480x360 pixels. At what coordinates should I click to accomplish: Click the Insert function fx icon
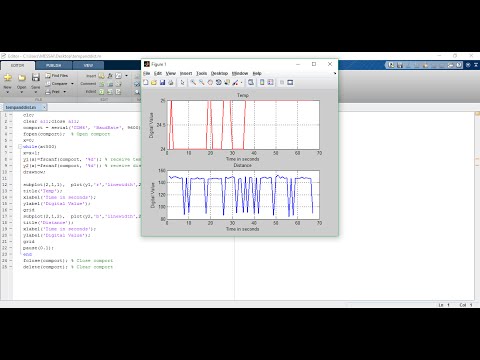click(110, 76)
